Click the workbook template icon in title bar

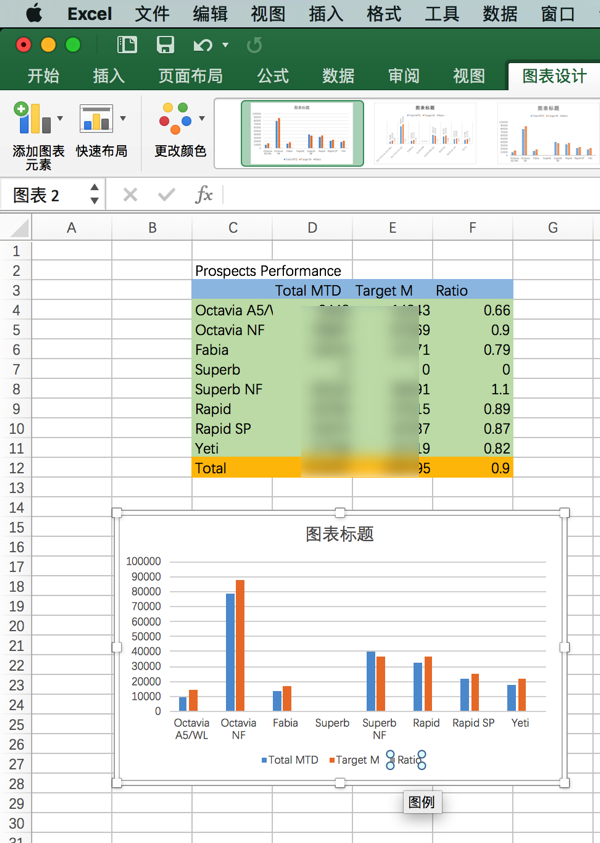(x=127, y=45)
